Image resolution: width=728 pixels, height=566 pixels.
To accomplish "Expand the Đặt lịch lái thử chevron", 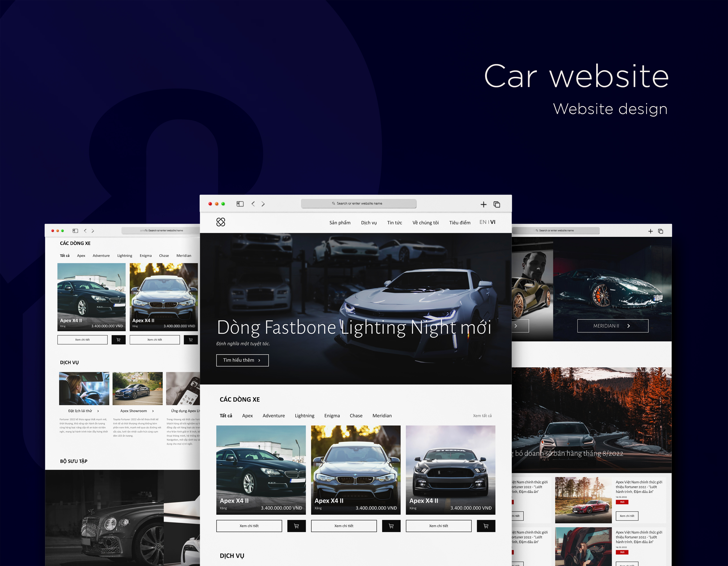I will click(98, 411).
